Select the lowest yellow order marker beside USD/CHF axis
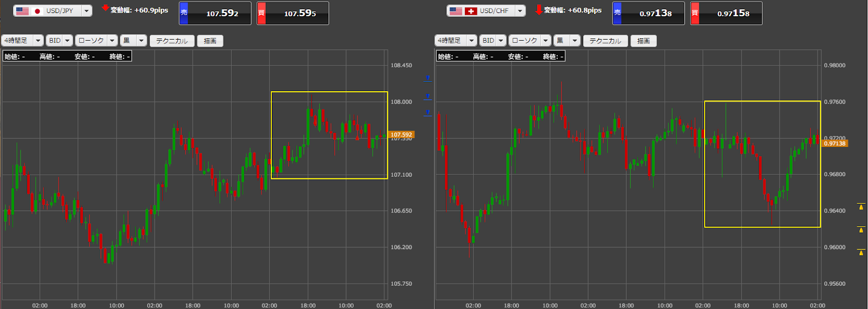The height and width of the screenshot is (309, 868). click(x=861, y=253)
